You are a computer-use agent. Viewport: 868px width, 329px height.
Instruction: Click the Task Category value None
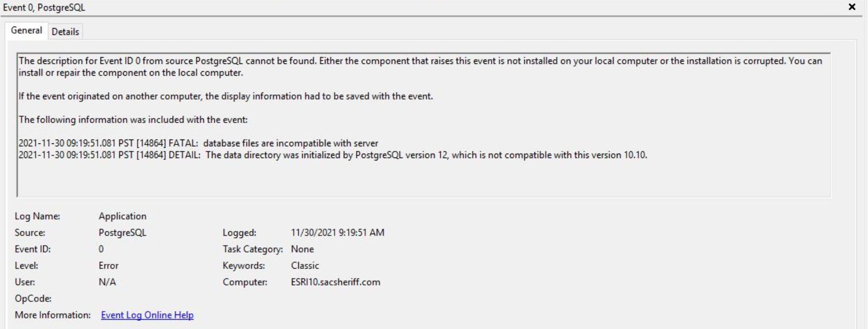point(302,249)
